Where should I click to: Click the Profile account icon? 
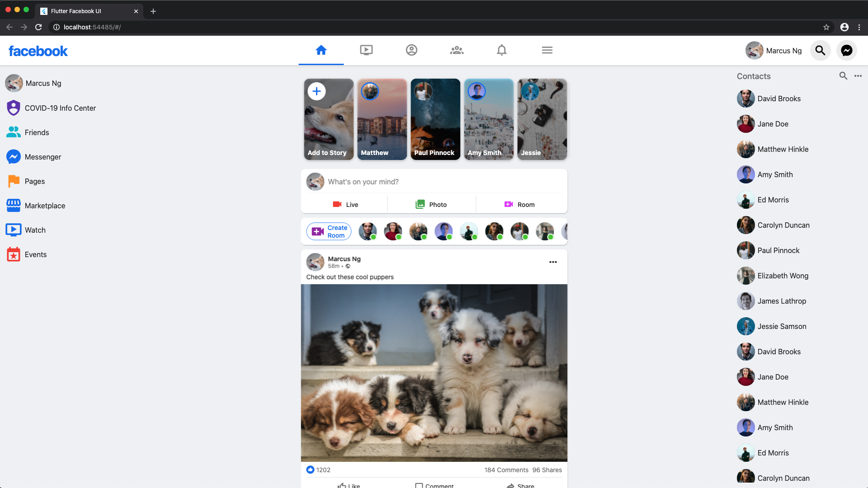click(x=411, y=50)
